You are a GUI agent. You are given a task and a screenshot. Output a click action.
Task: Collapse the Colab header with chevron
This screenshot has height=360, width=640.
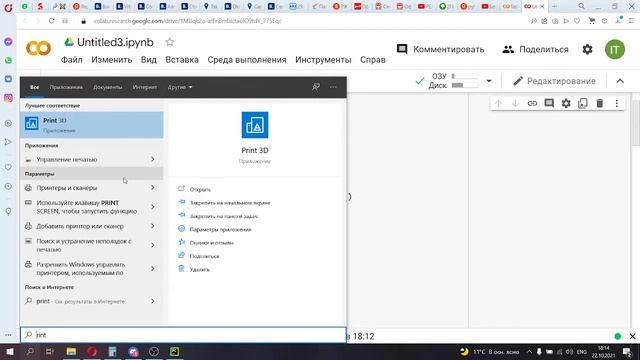click(x=620, y=81)
